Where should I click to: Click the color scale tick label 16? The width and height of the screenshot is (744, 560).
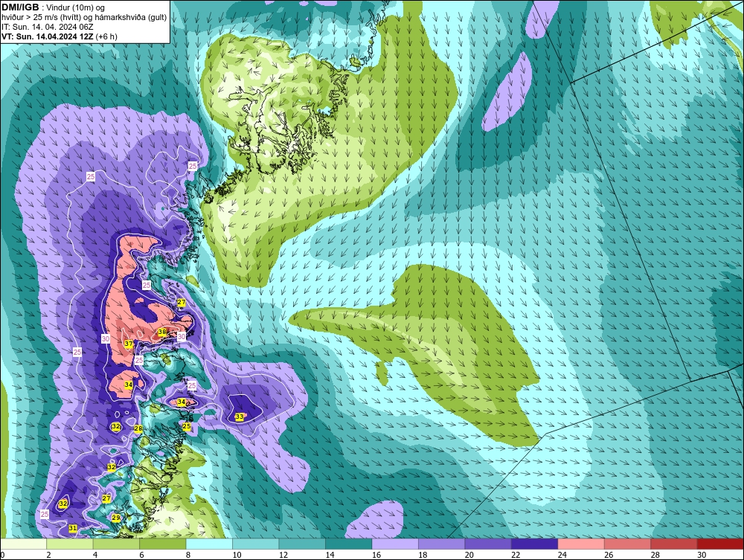click(376, 555)
